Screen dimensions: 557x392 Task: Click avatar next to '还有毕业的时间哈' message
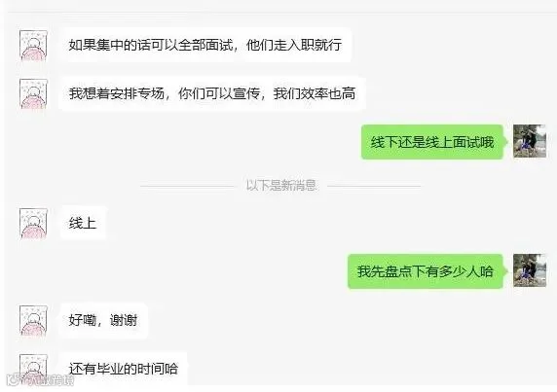(33, 369)
